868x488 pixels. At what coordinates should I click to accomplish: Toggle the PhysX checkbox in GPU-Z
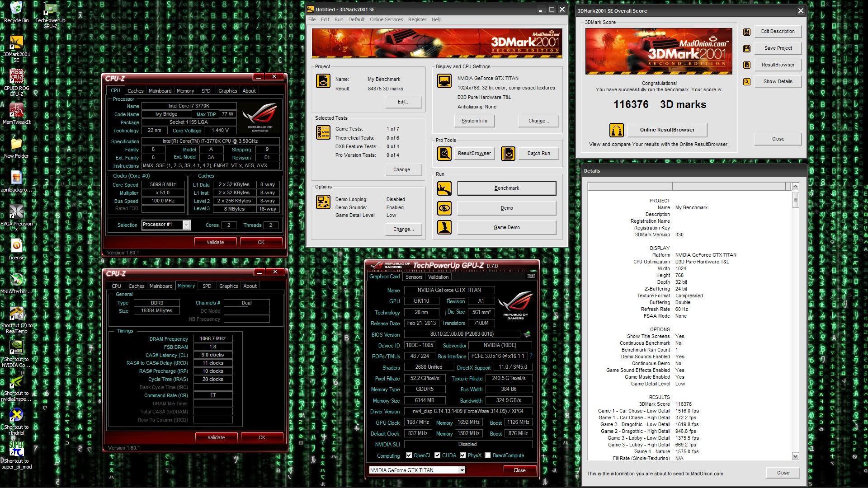coord(462,455)
